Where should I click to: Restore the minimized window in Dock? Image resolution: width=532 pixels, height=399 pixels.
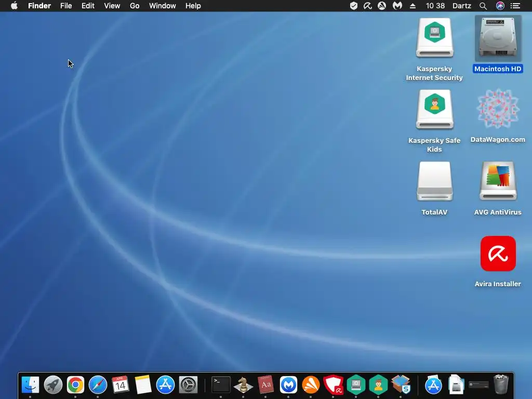pos(478,385)
